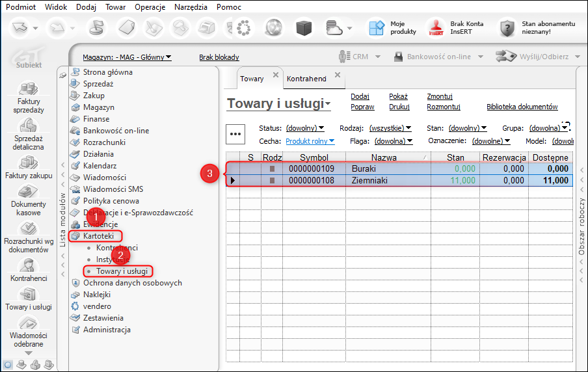Sort by the Nazwa column header
The height and width of the screenshot is (372, 588).
(388, 157)
